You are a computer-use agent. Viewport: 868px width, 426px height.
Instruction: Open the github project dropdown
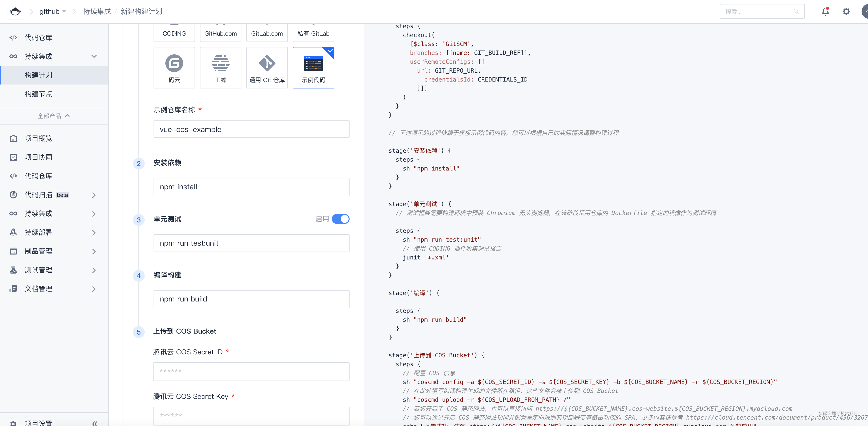point(53,11)
